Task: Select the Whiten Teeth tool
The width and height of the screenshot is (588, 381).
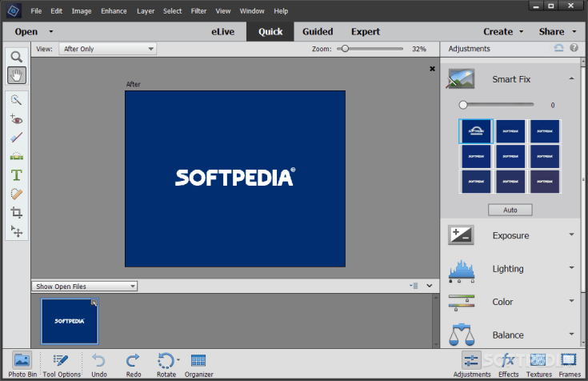Action: [x=16, y=138]
